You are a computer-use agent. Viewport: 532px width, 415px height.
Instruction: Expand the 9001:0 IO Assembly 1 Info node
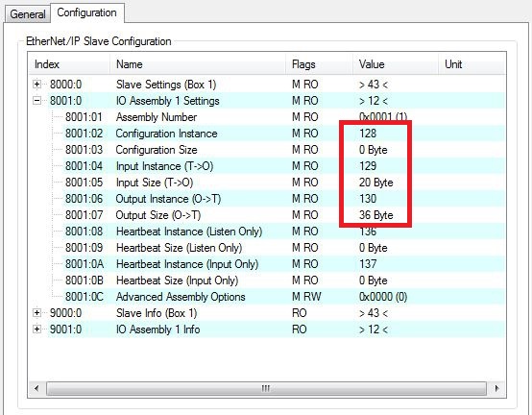(x=37, y=330)
